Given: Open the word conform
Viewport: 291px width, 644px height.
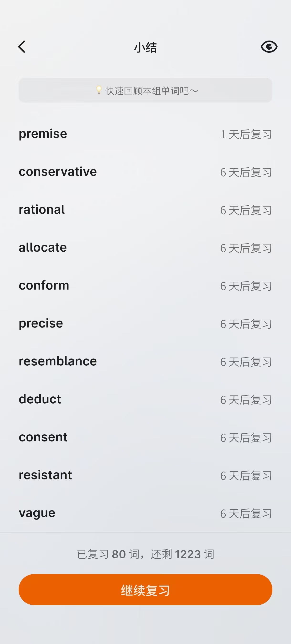Looking at the screenshot, I should pos(44,286).
